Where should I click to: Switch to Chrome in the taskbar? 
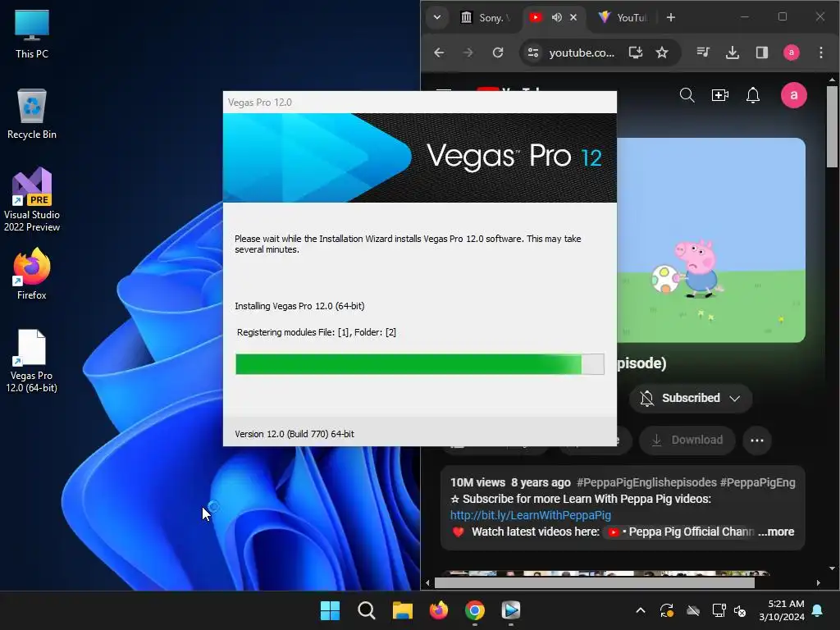(475, 610)
